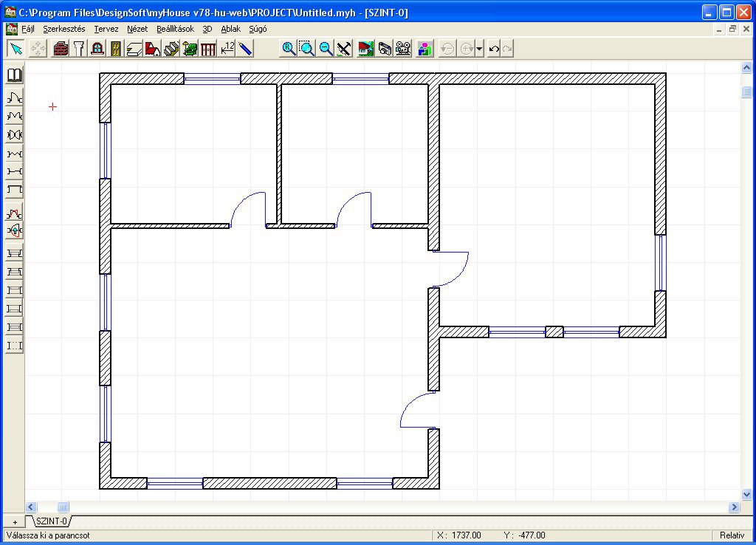Click the red arc door swing flip icon

[x=15, y=213]
